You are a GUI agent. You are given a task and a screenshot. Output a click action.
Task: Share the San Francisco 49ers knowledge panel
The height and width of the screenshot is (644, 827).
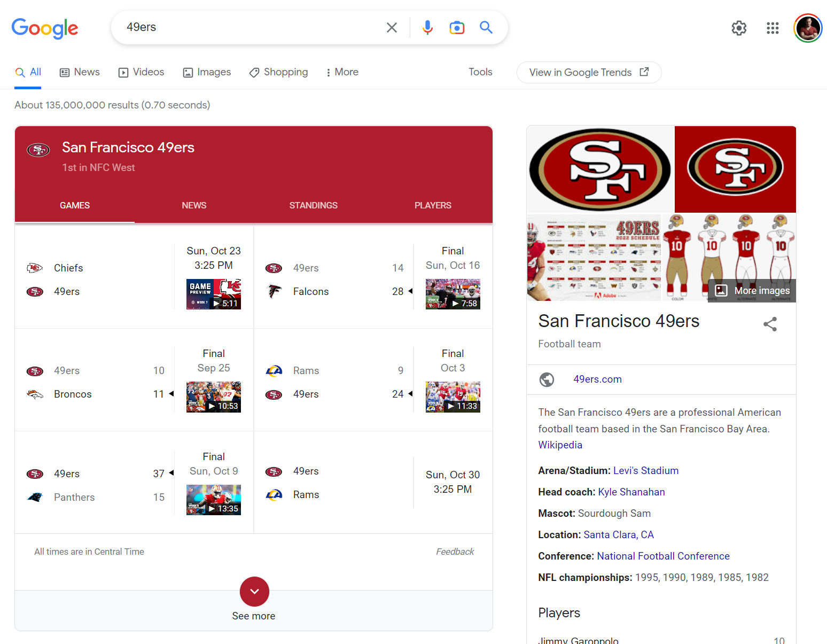770,324
